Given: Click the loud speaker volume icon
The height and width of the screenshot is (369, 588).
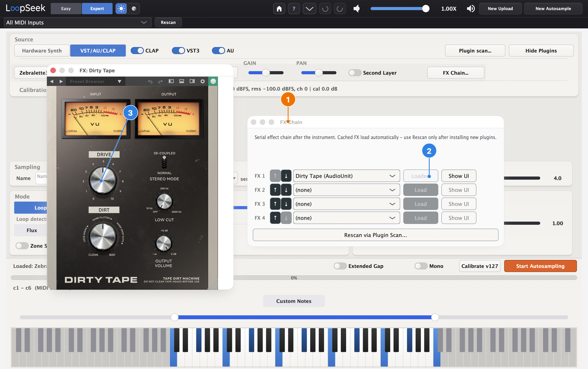Looking at the screenshot, I should pos(471,9).
